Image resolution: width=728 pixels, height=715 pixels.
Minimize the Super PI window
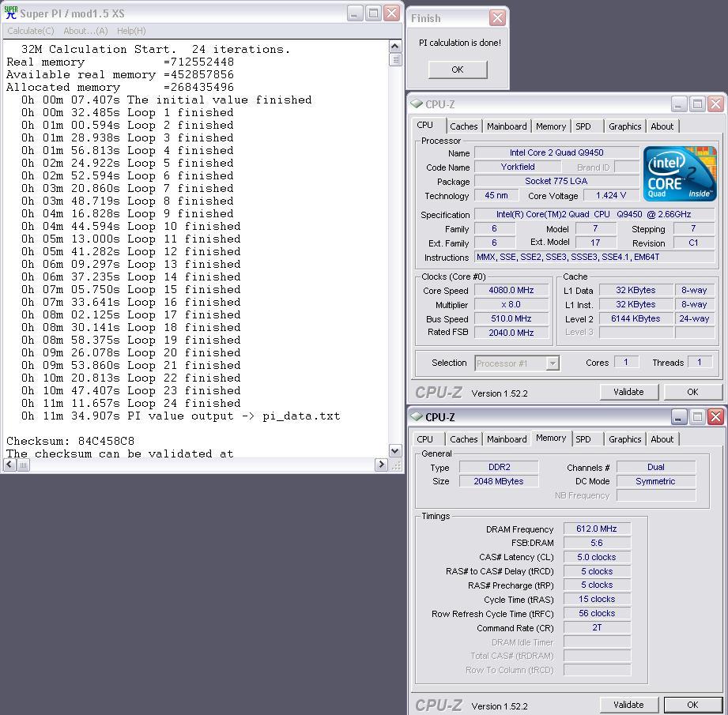point(355,13)
